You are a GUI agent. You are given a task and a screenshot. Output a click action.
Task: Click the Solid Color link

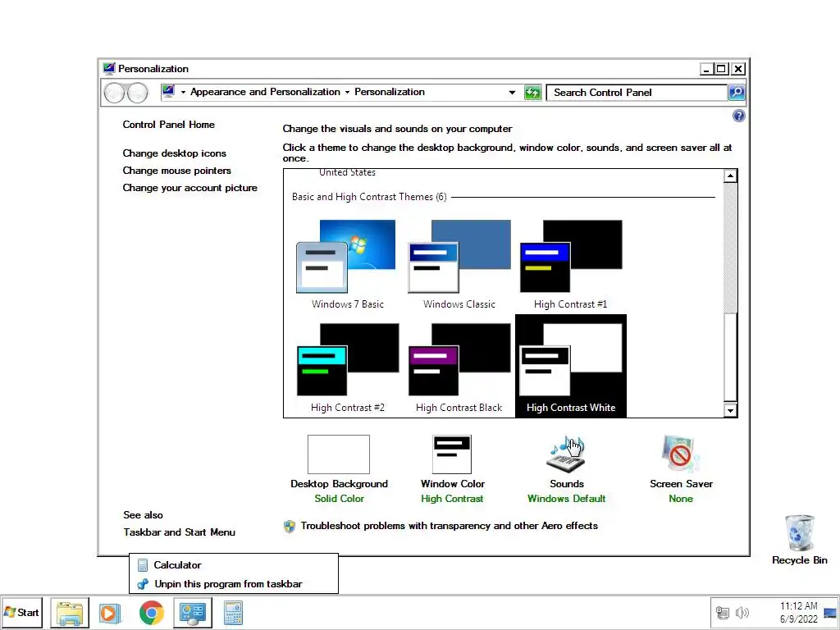point(339,499)
